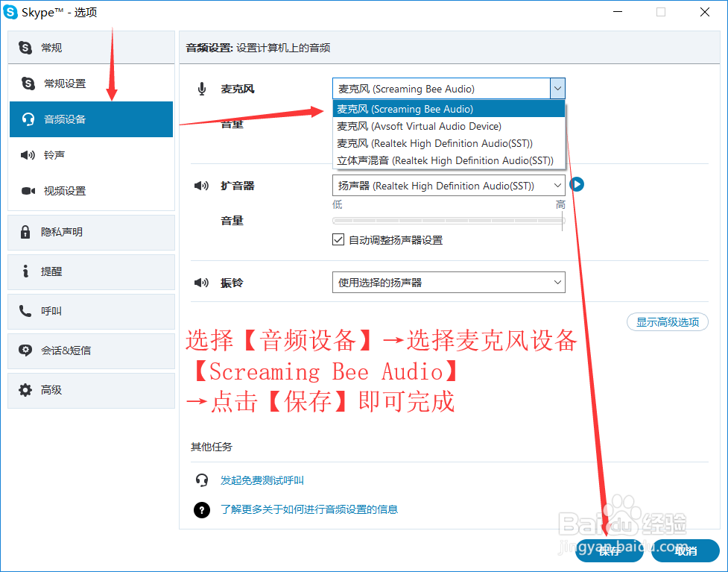
Task: Click the microphone icon next to 麦克风
Action: (201, 89)
